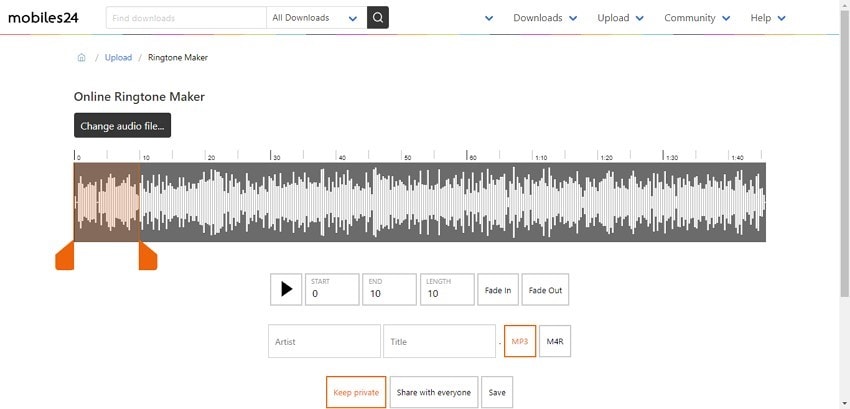Select M4R output format

(555, 341)
